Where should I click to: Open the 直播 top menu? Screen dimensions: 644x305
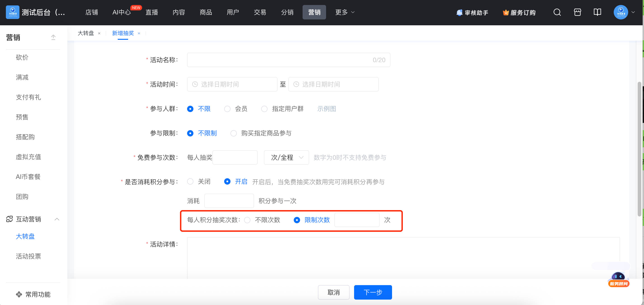click(152, 12)
